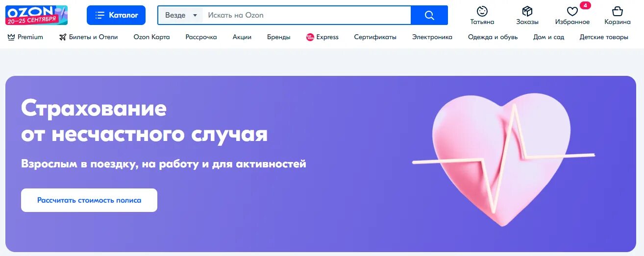The height and width of the screenshot is (256, 644).
Task: Click the Express red badge icon
Action: [x=310, y=37]
